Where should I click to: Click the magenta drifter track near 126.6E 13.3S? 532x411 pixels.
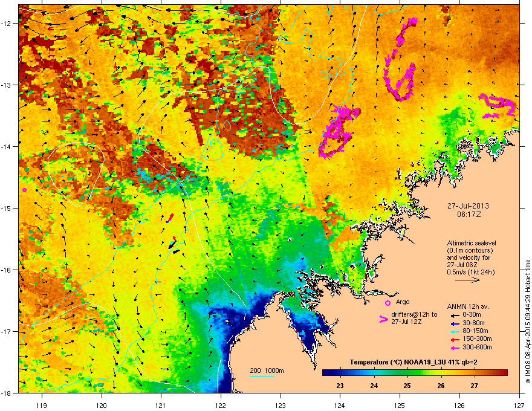click(x=498, y=106)
